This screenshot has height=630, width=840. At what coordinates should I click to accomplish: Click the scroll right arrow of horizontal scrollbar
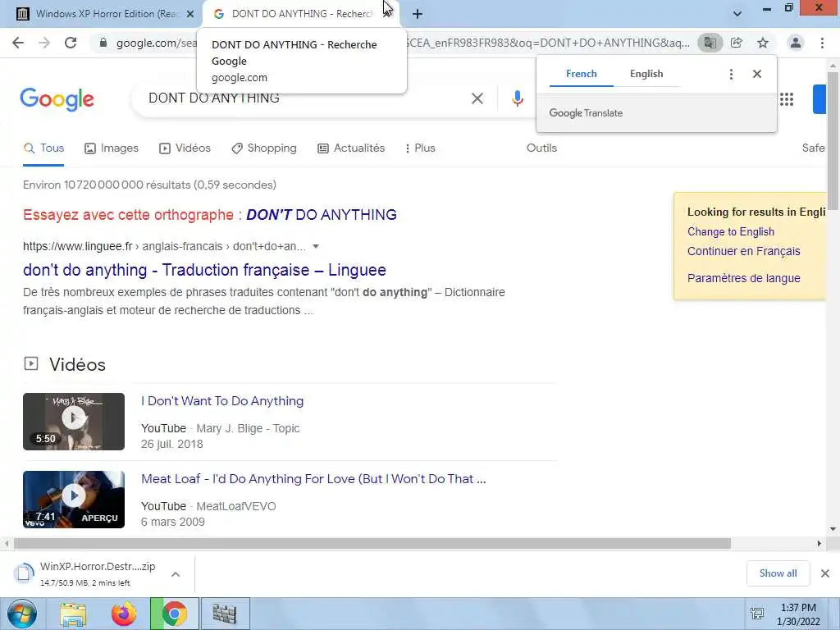tap(819, 544)
